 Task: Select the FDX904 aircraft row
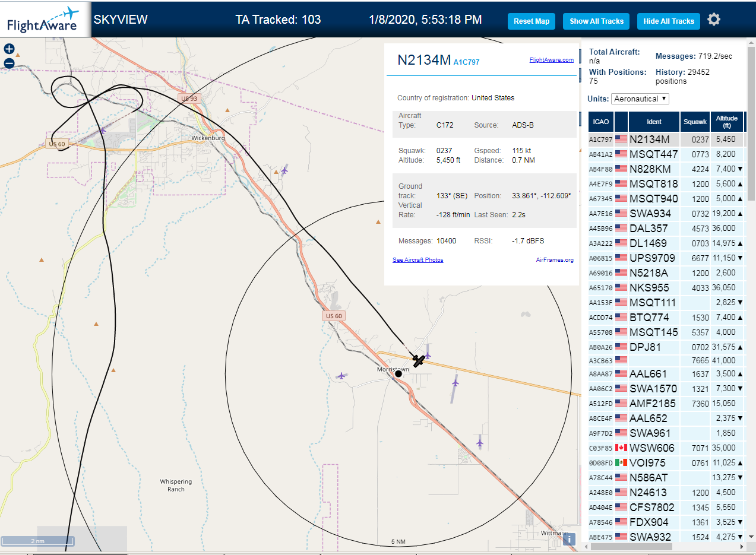(667, 522)
